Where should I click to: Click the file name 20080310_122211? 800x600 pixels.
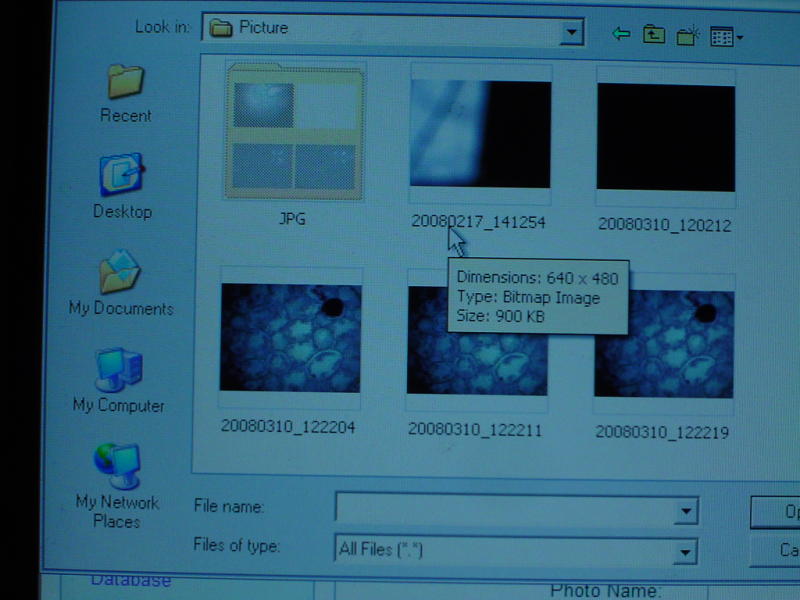pos(475,429)
